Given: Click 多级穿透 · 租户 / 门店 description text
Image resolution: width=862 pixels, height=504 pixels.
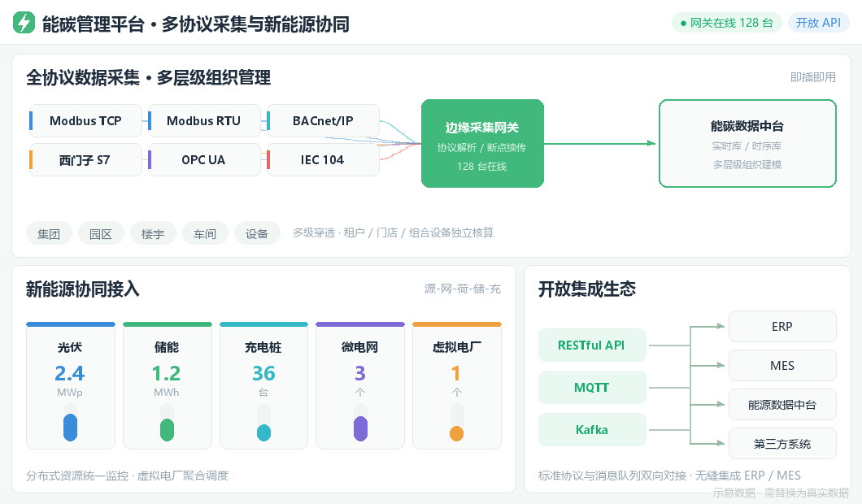Looking at the screenshot, I should tap(393, 233).
